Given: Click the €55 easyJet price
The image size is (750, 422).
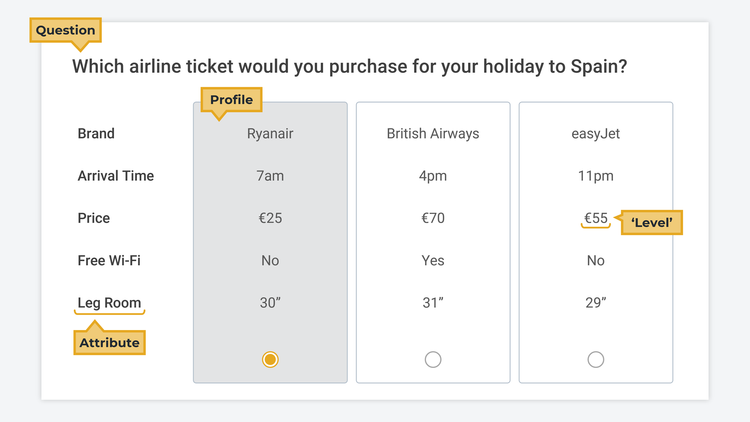Looking at the screenshot, I should pyautogui.click(x=596, y=218).
